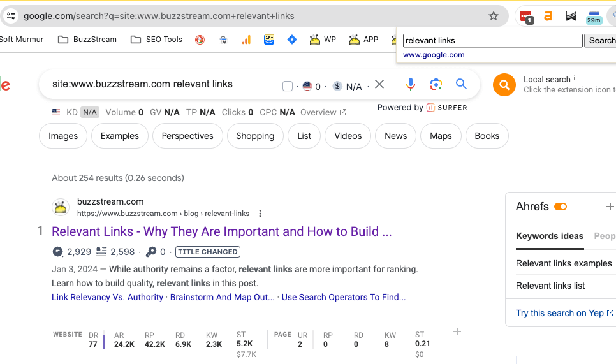Select the News filter
The width and height of the screenshot is (616, 364).
pyautogui.click(x=395, y=136)
